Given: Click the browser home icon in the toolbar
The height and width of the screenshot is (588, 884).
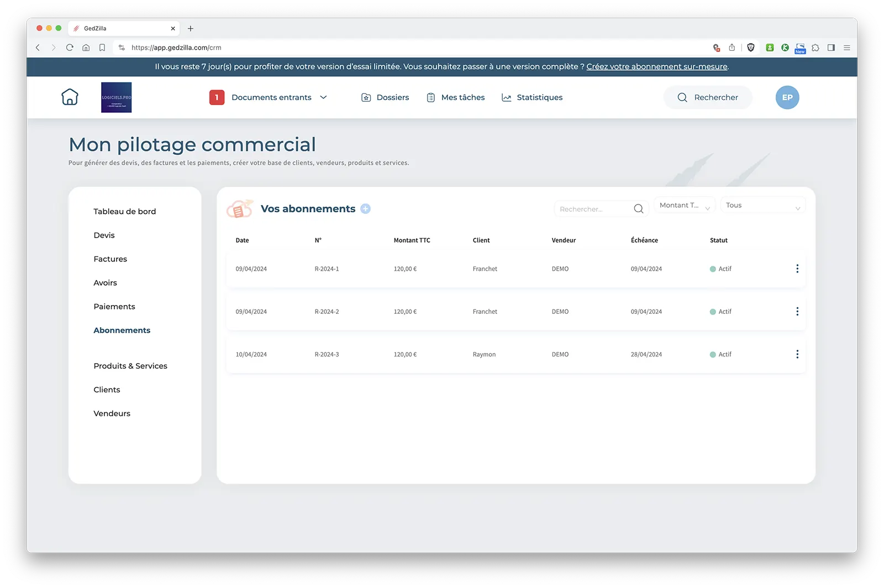Looking at the screenshot, I should [x=86, y=48].
